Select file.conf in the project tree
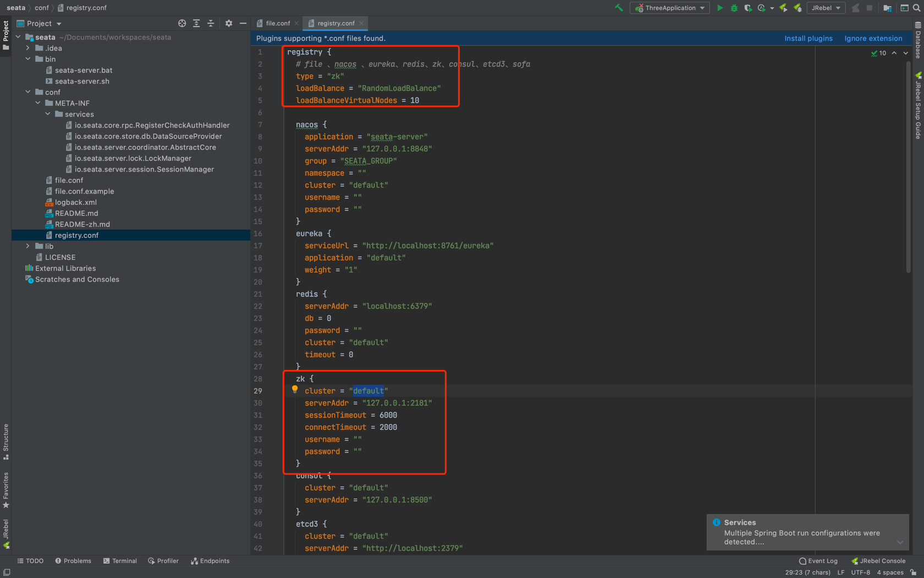Screen dimensions: 924x578 tap(69, 180)
